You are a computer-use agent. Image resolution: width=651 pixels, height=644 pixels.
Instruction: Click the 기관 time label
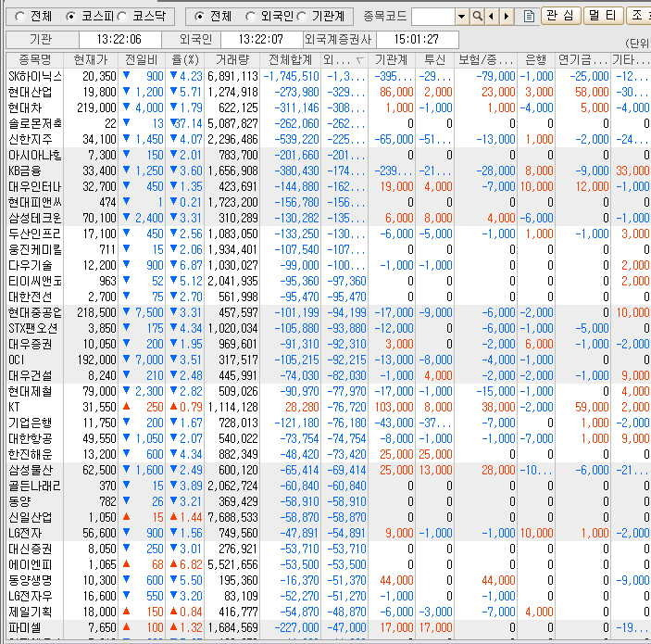[41, 40]
